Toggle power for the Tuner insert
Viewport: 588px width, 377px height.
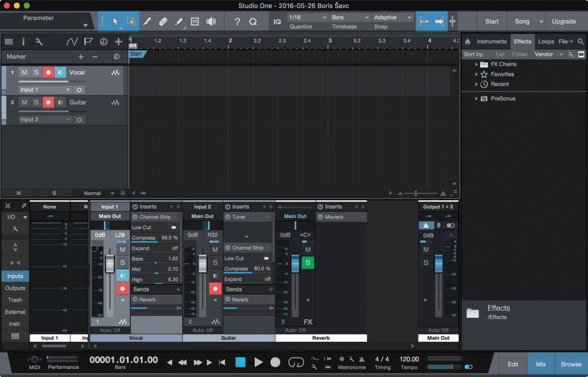(228, 217)
